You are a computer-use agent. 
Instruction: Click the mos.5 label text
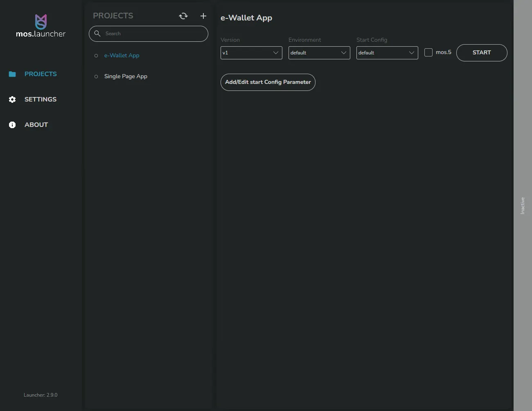coord(444,52)
